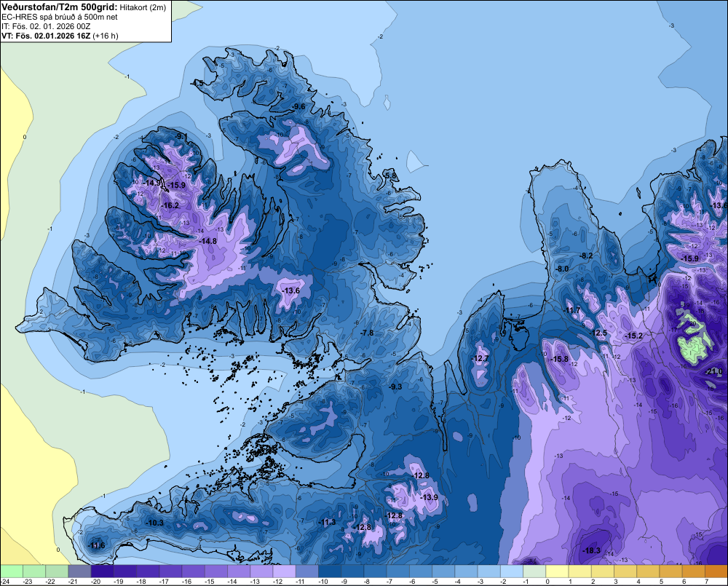Click the -10.3 temperature label
Viewport: 728px width, 586px height.
coord(154,523)
